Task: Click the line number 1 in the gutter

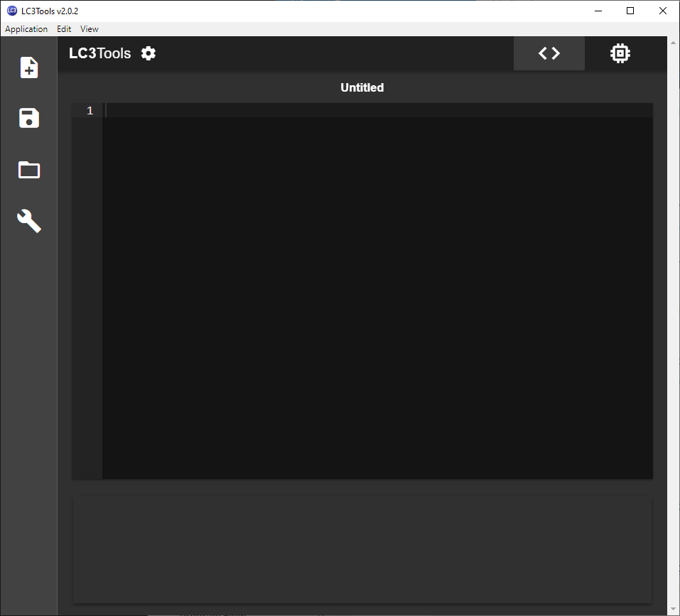Action: pos(90,111)
